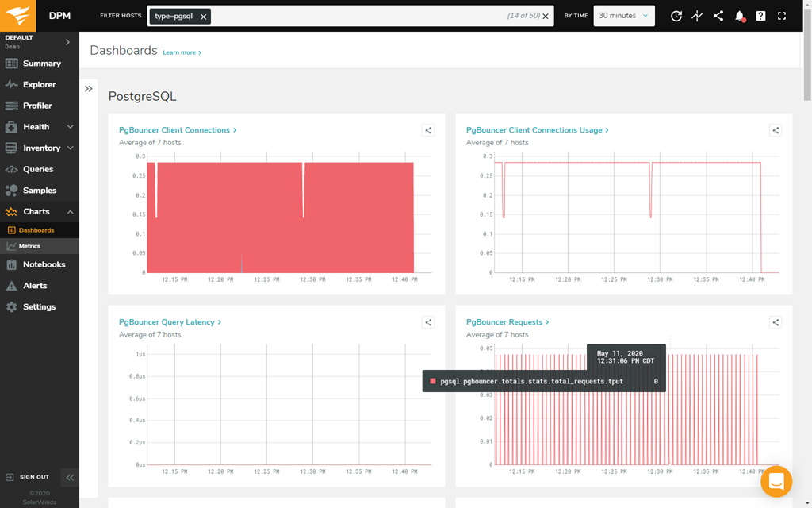Open the chat support bubble
This screenshot has height=508, width=812.
click(776, 482)
